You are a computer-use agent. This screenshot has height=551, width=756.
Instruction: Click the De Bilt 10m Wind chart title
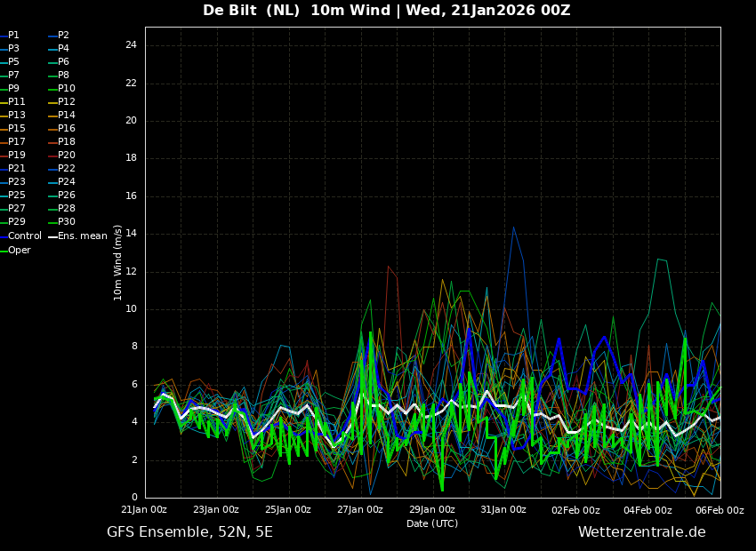386,11
